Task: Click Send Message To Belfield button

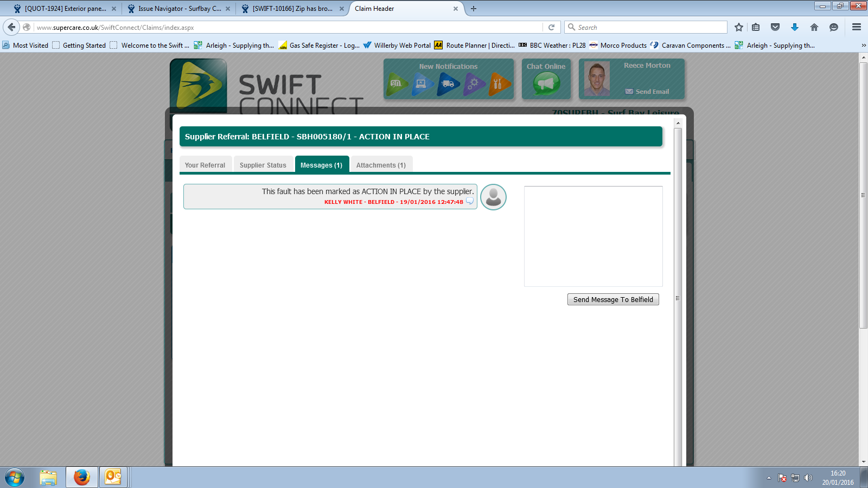Action: click(613, 299)
